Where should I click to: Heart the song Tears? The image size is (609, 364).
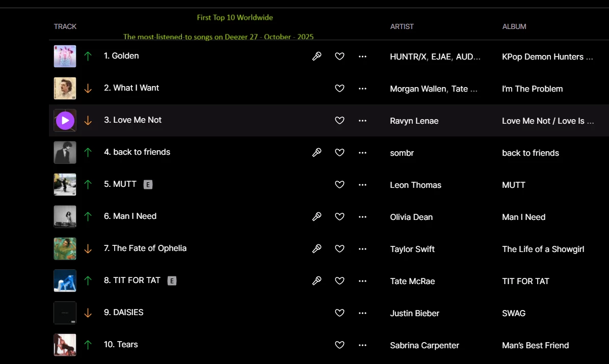339,345
